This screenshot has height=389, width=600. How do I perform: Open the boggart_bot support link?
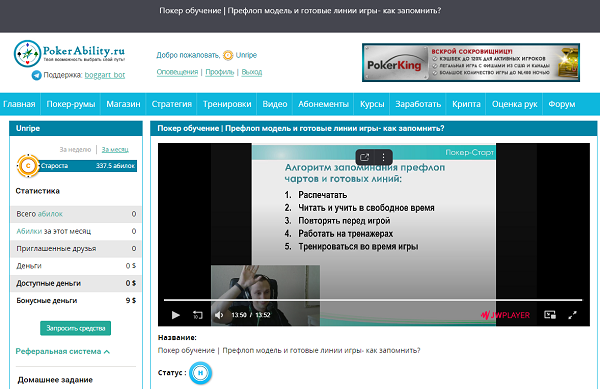coord(105,75)
